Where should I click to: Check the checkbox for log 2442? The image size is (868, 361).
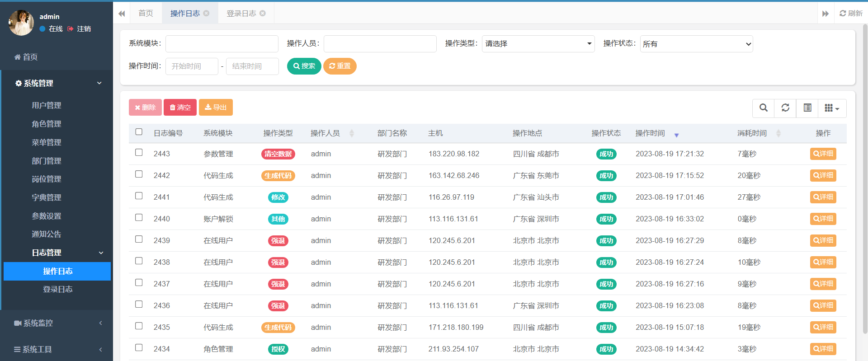(139, 174)
